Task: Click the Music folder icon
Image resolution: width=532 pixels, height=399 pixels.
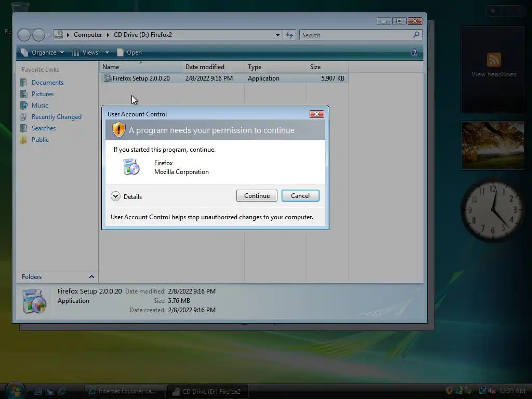Action: click(23, 105)
